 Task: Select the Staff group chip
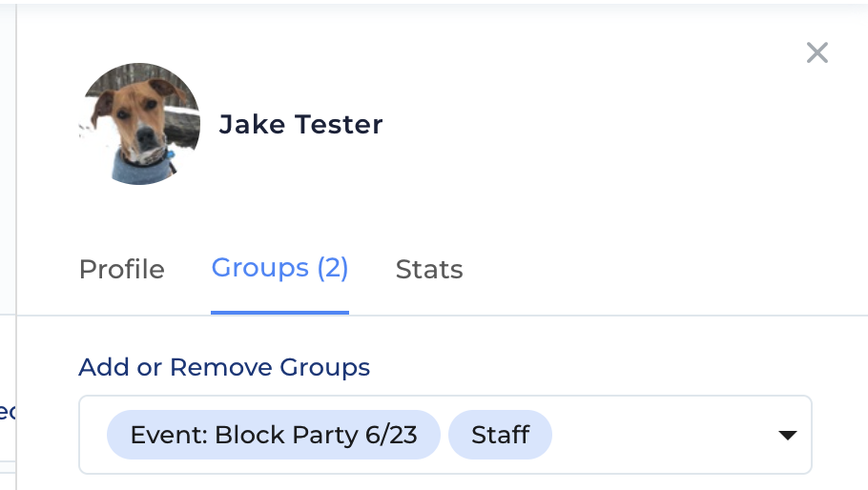pos(500,435)
